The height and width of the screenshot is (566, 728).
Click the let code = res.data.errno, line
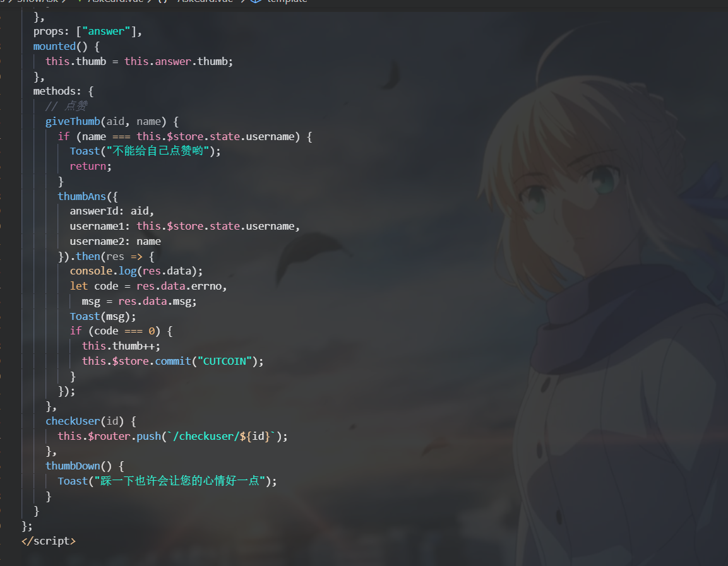coord(148,286)
